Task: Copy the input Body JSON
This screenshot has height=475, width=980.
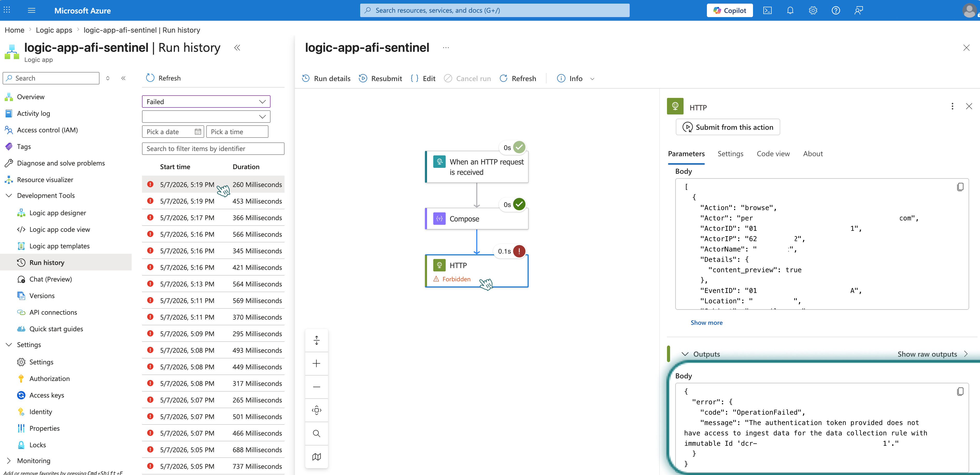Action: coord(960,187)
